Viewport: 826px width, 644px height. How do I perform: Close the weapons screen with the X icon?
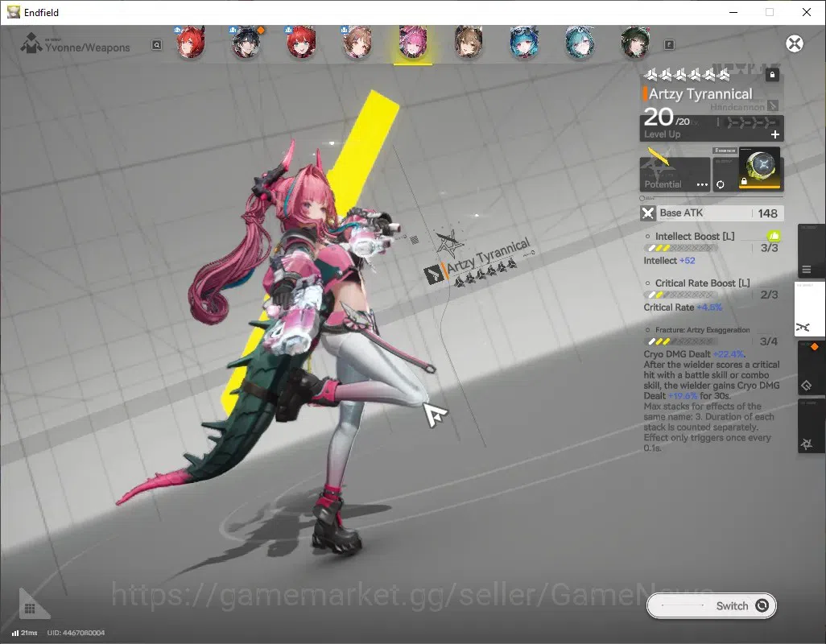pos(795,43)
